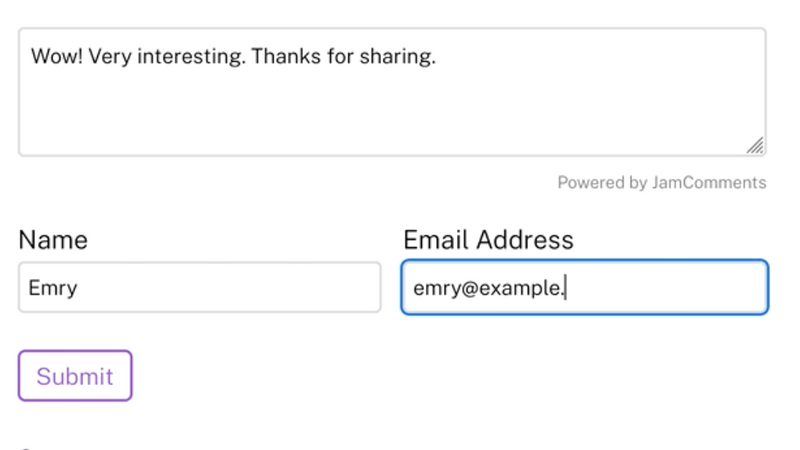Place cursor on "emry@example." text
Image resolution: width=800 pixels, height=450 pixels.
tap(488, 288)
